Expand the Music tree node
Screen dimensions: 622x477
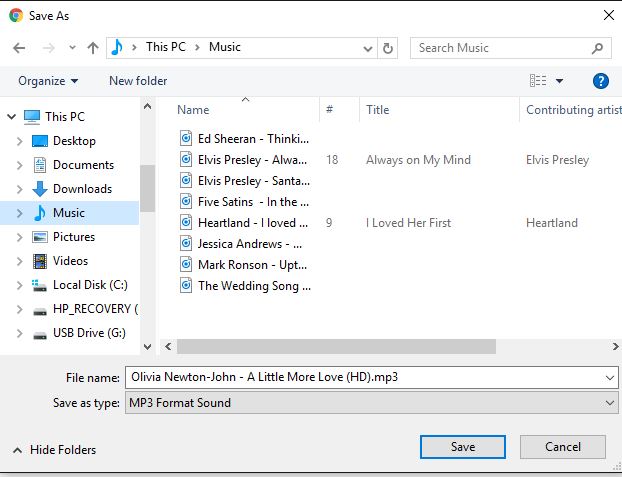19,213
